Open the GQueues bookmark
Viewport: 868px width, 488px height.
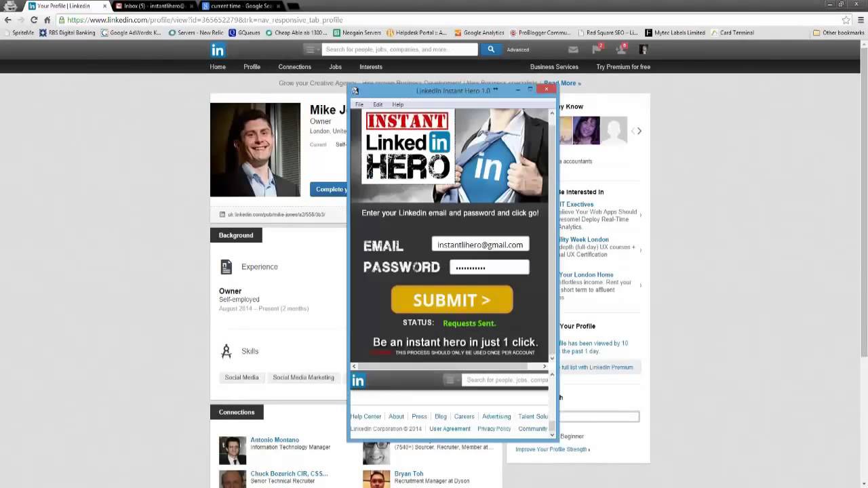[x=245, y=33]
